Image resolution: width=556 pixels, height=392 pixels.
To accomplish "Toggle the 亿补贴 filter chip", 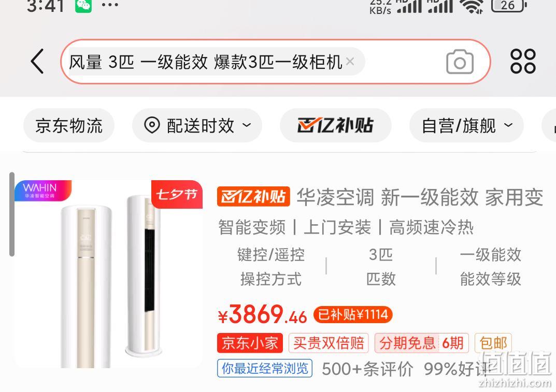I will (x=335, y=125).
